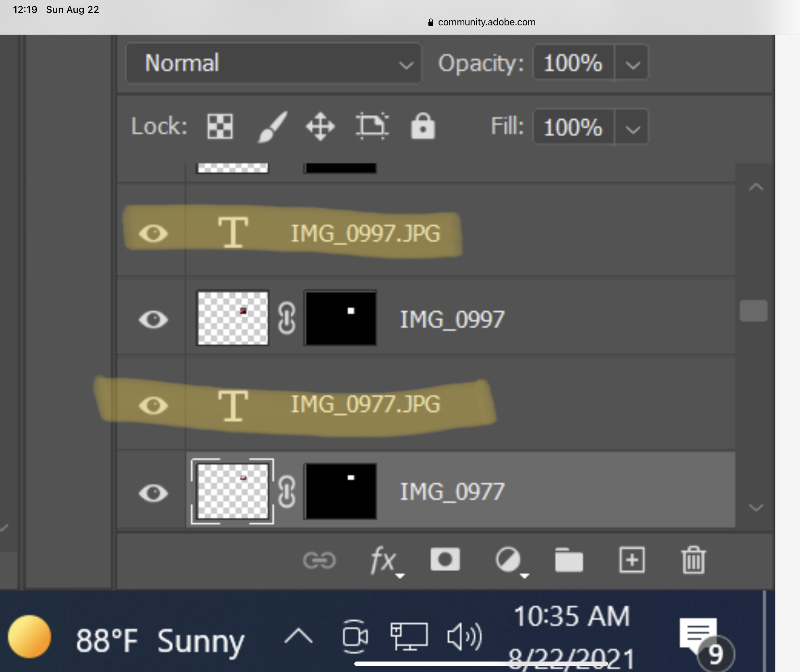Click the Create new layer icon

[x=632, y=560]
